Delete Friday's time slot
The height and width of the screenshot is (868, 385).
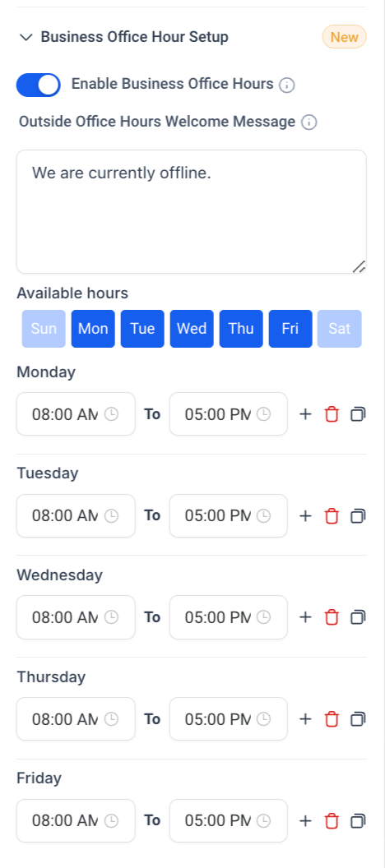[x=332, y=821]
